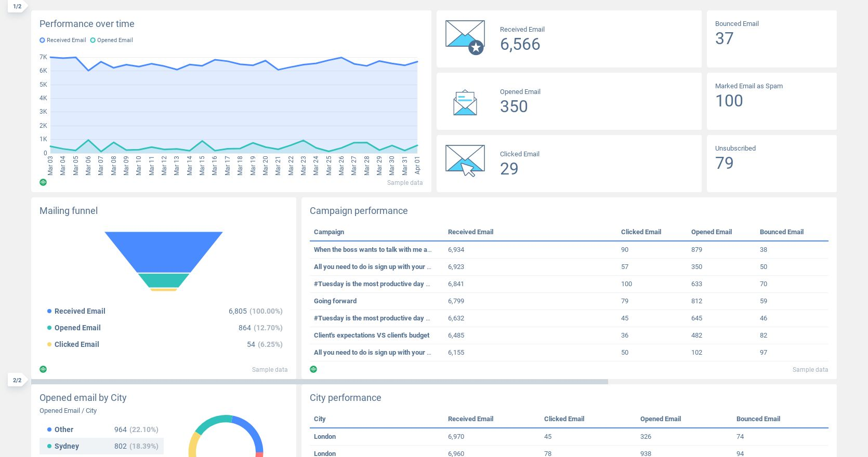868x457 pixels.
Task: Select the 'Going forward' campaign row
Action: pos(569,301)
